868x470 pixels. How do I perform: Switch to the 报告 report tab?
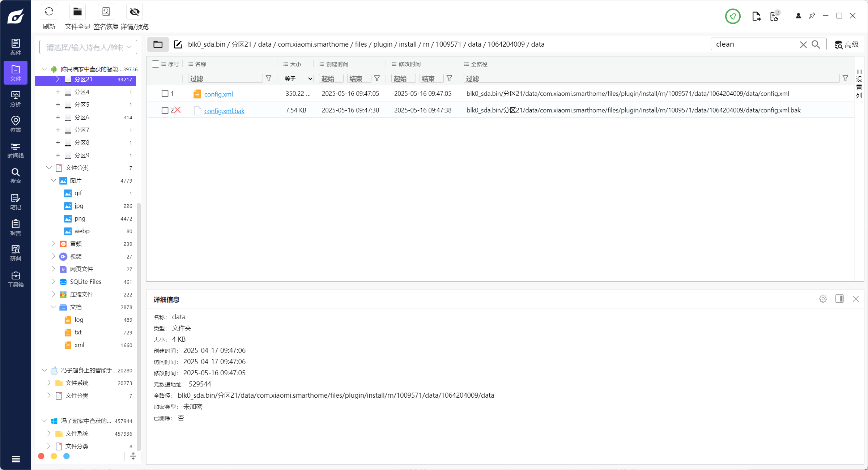[16, 227]
